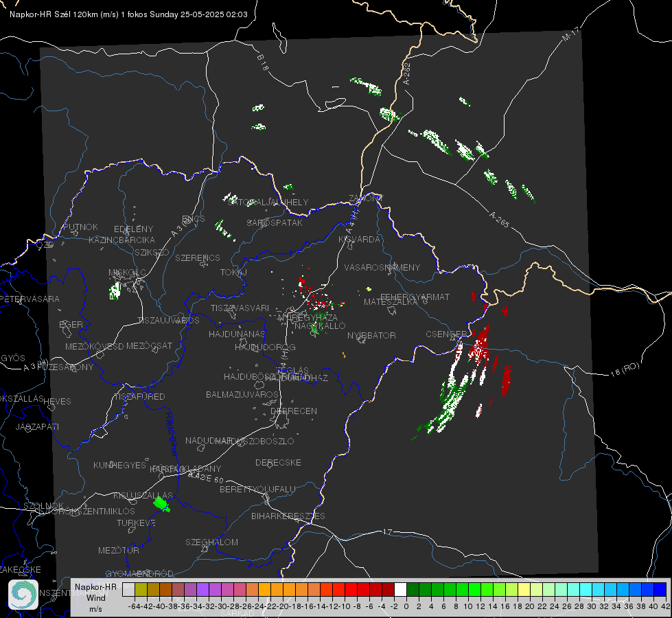
Task: Click the white zero-velocity legend swatch
Action: [x=400, y=590]
